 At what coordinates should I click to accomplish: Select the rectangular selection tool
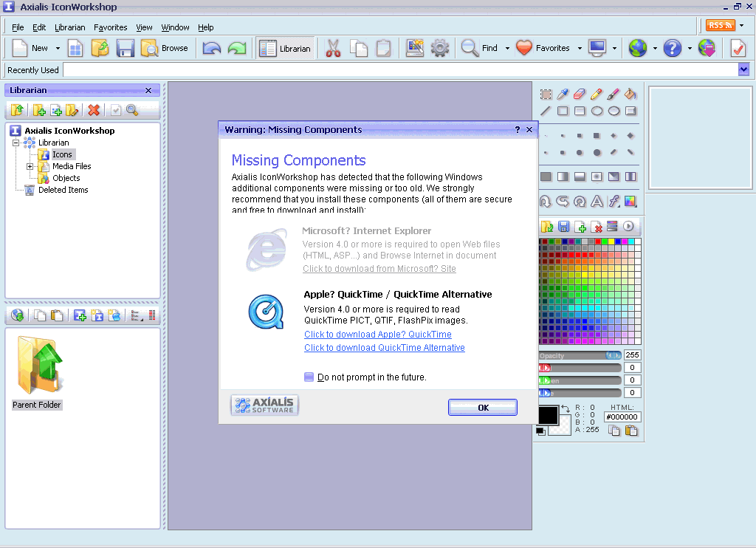[546, 94]
